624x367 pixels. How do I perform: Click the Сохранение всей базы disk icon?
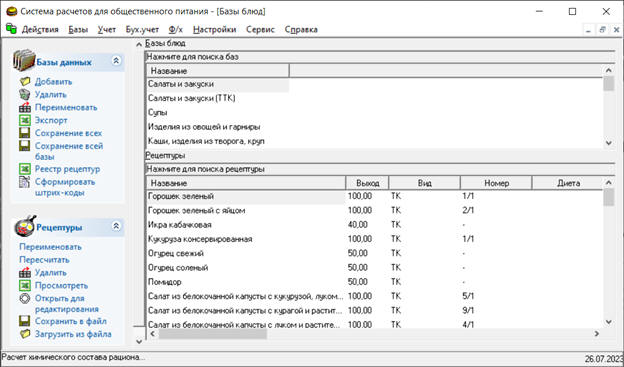pos(25,146)
